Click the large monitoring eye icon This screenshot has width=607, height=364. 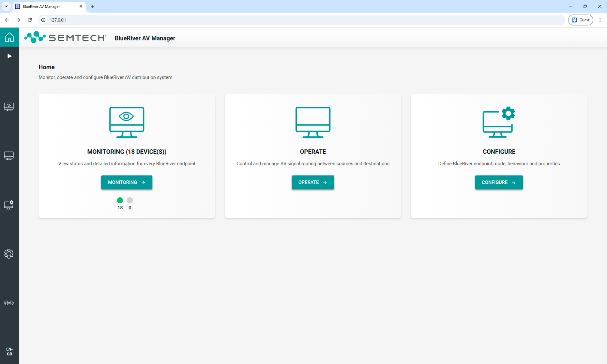click(x=127, y=122)
